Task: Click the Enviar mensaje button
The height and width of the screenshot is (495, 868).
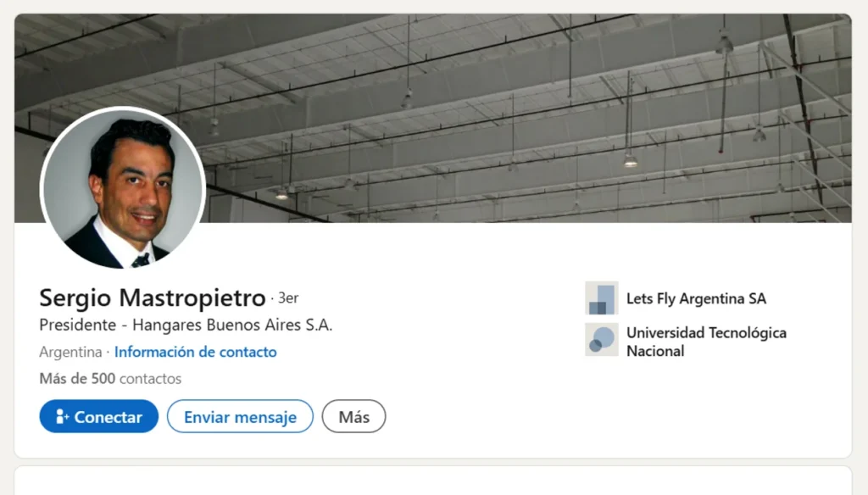Action: tap(240, 416)
